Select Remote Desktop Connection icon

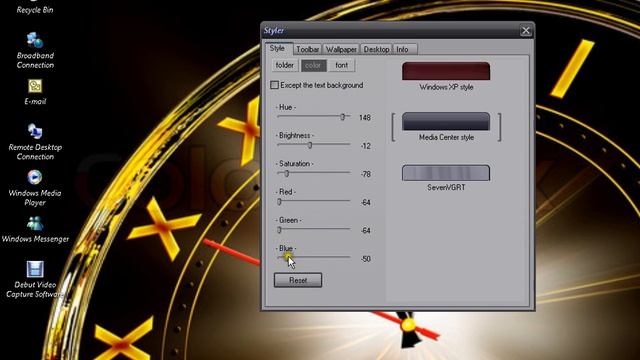tap(35, 142)
